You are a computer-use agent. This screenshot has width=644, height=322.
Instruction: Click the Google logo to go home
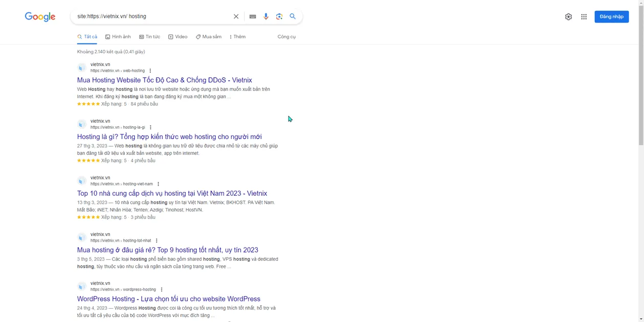coord(40,16)
